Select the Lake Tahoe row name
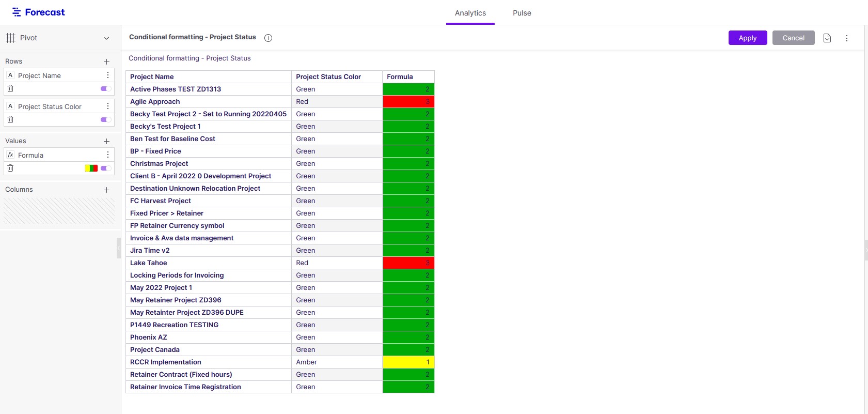The image size is (868, 414). tap(149, 263)
